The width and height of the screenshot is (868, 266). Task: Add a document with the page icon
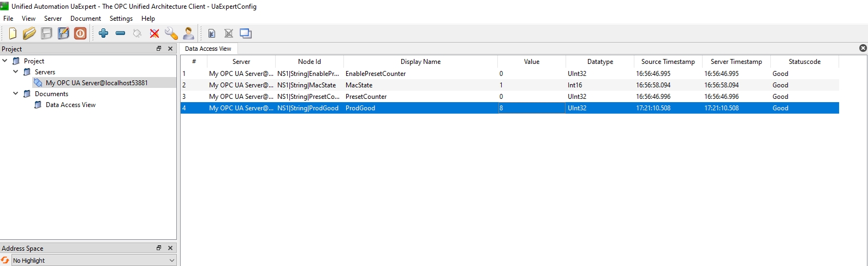coord(212,33)
